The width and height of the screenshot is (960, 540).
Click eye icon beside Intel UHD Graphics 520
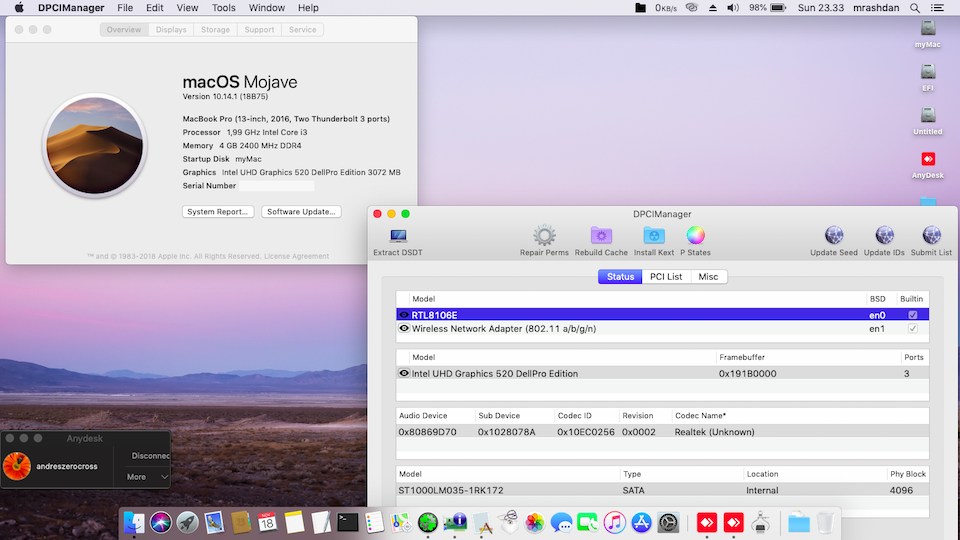pos(404,373)
